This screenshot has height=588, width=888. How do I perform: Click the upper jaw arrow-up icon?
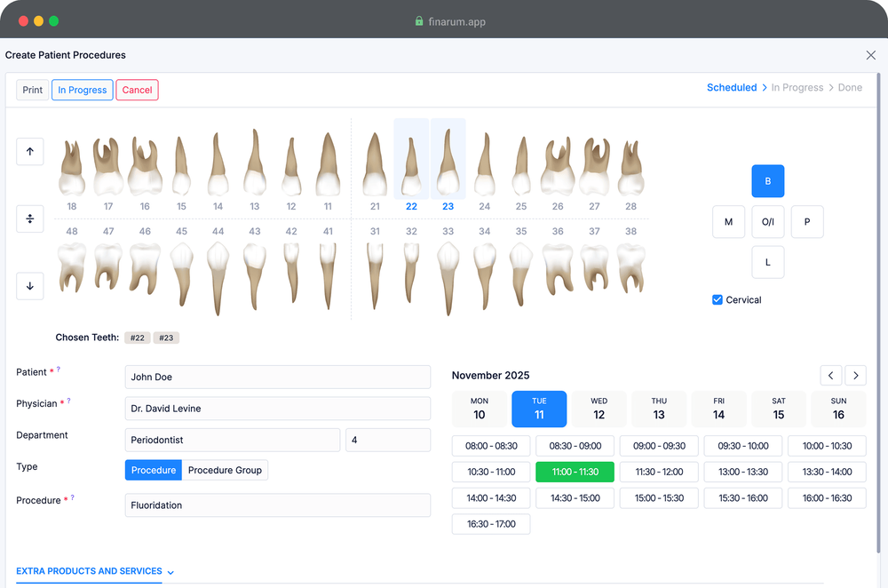click(29, 152)
